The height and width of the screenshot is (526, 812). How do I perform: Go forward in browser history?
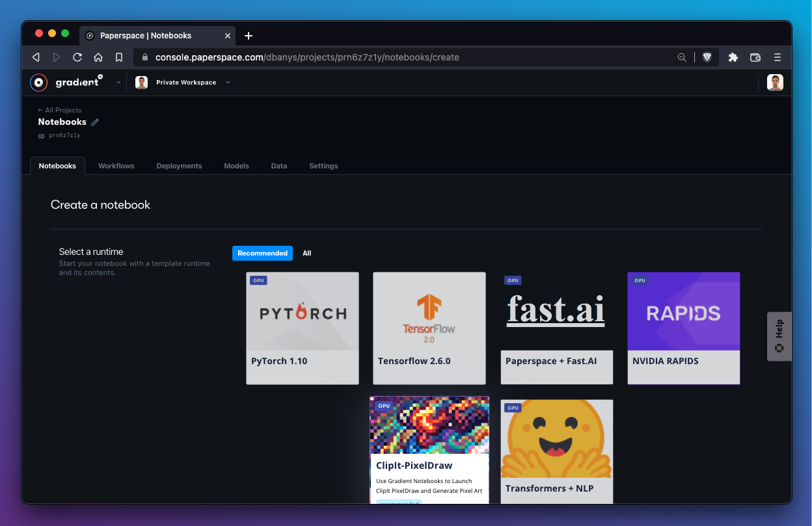57,57
